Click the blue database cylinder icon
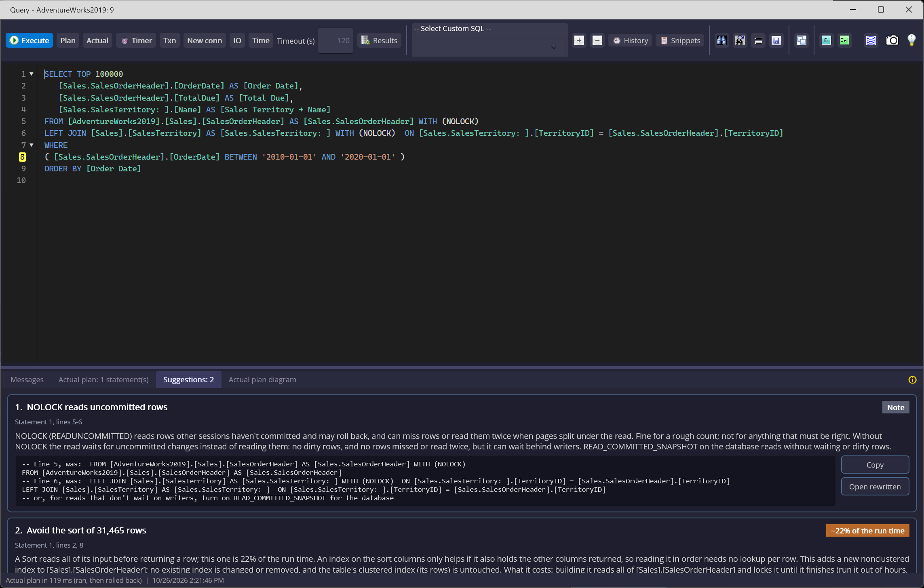Image resolution: width=924 pixels, height=588 pixels. (871, 40)
